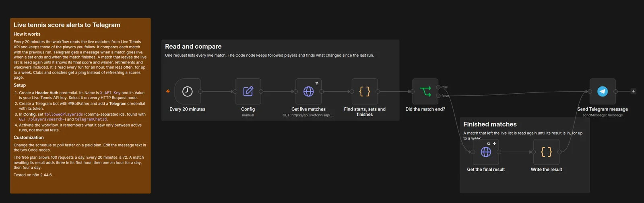Viewport: 644px width, 203px height.
Task: Click the Get the final result node label
Action: click(x=486, y=170)
